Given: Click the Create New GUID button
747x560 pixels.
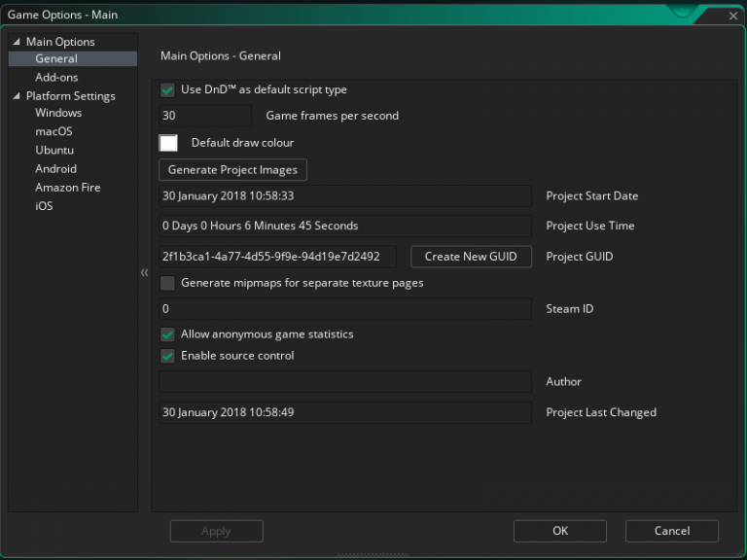Looking at the screenshot, I should (471, 257).
